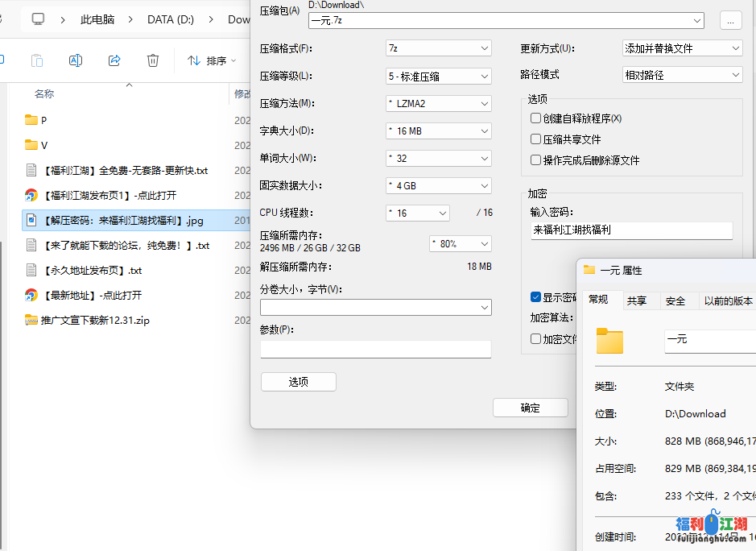The height and width of the screenshot is (551, 756).
Task: Click the Rename icon in the Explorer toolbar
Action: [x=76, y=60]
